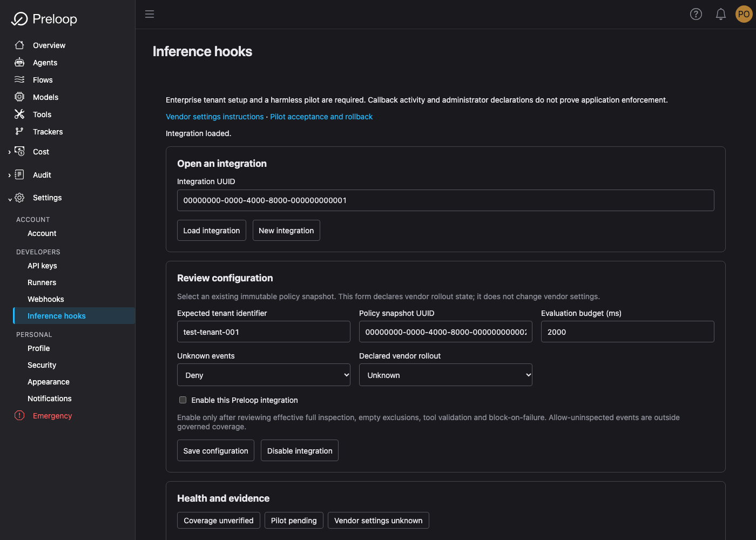Click the Policy snapshot UUID field
756x540 pixels.
(446, 332)
